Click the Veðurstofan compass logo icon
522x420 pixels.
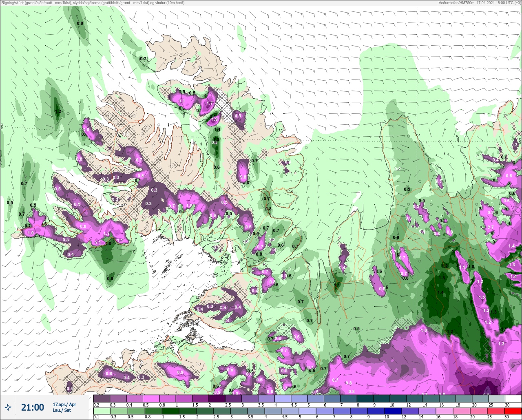[8, 407]
